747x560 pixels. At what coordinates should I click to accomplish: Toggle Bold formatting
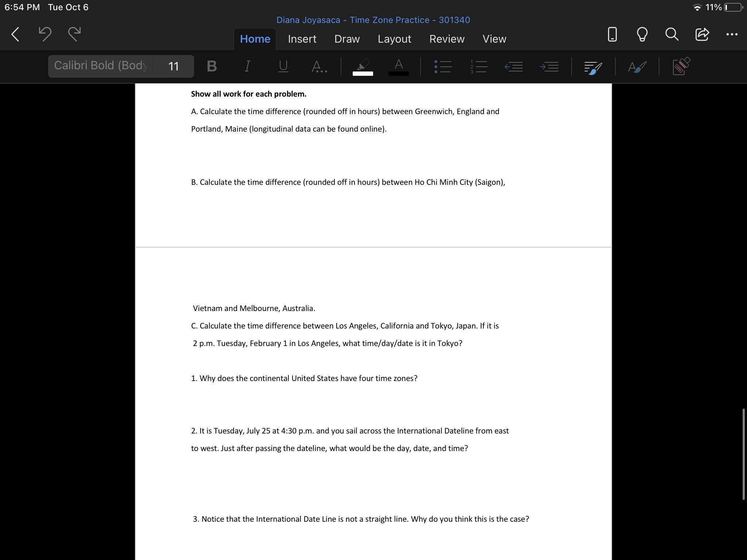[x=212, y=66]
